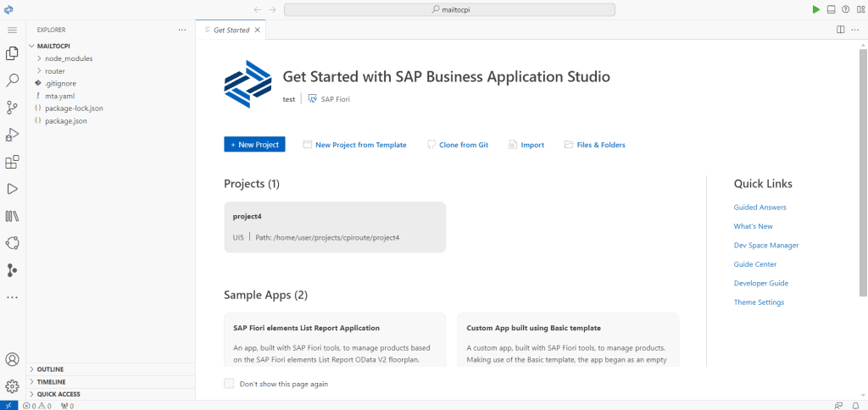Open the Search view in activity bar

click(12, 80)
